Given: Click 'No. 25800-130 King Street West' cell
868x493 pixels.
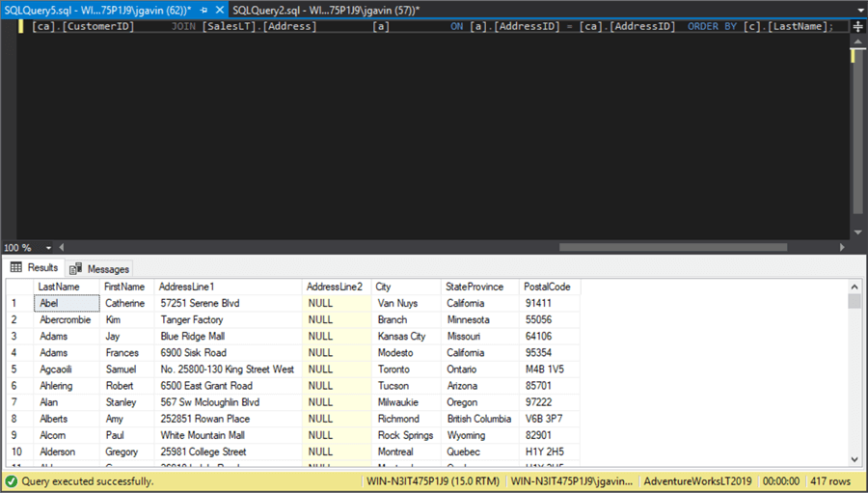Looking at the screenshot, I should (x=228, y=369).
